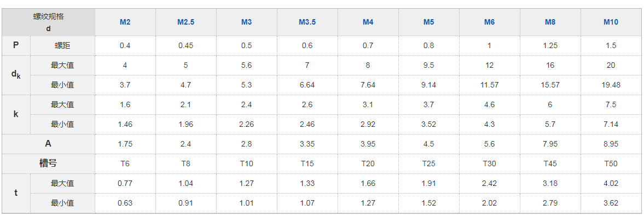The width and height of the screenshot is (644, 216).
Task: Click the 8.95 A value for M10
Action: 611,144
